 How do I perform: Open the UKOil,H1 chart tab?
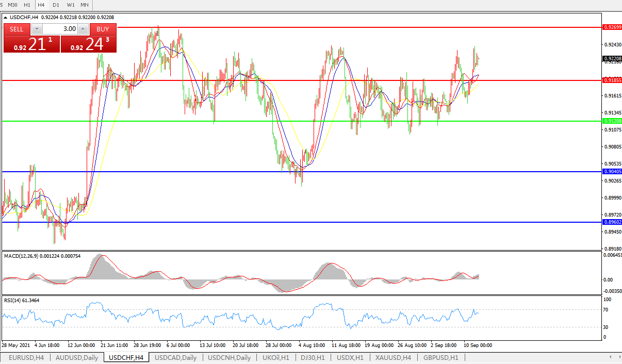276,357
